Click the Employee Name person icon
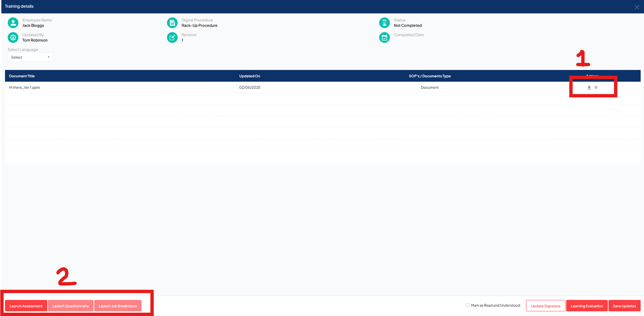 [13, 23]
